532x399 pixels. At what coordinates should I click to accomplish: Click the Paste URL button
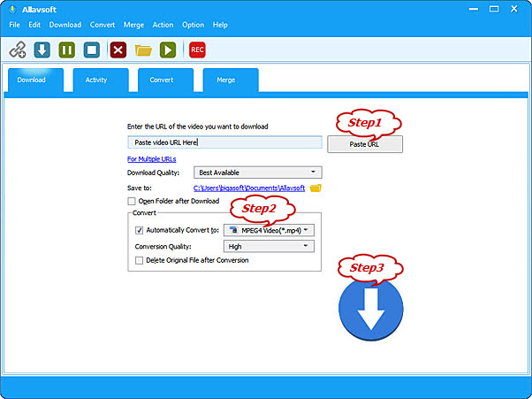pos(365,144)
